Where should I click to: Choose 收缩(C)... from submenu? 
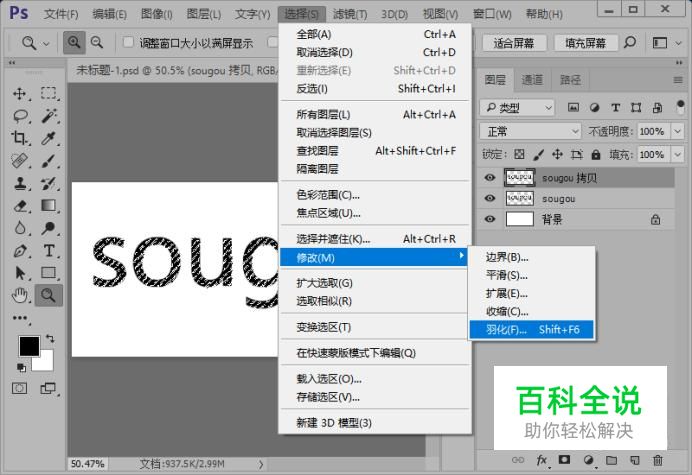532,311
